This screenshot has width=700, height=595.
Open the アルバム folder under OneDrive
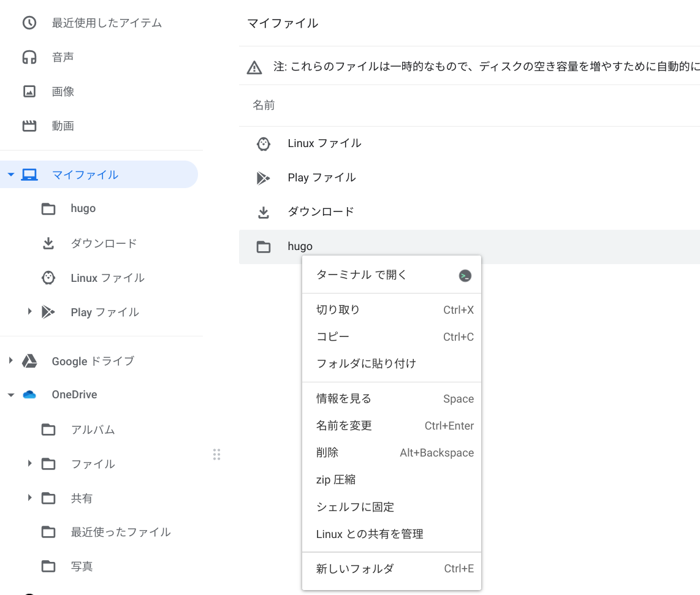[x=93, y=430]
